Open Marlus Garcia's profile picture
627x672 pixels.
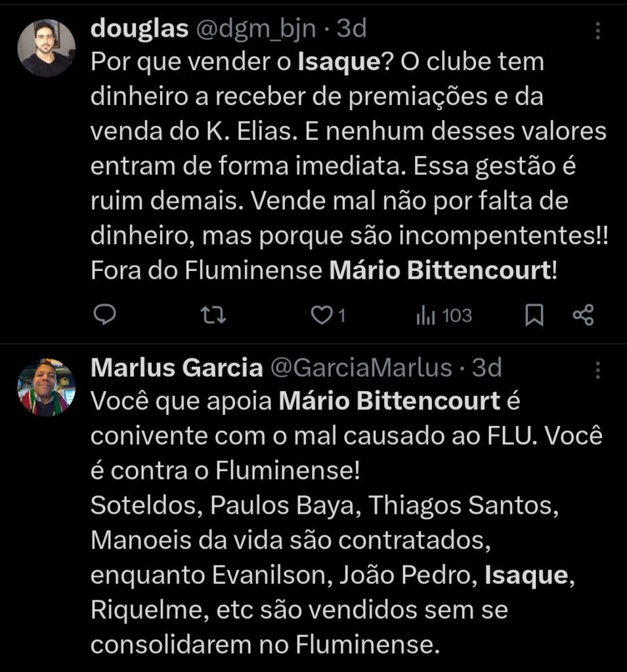tap(47, 387)
